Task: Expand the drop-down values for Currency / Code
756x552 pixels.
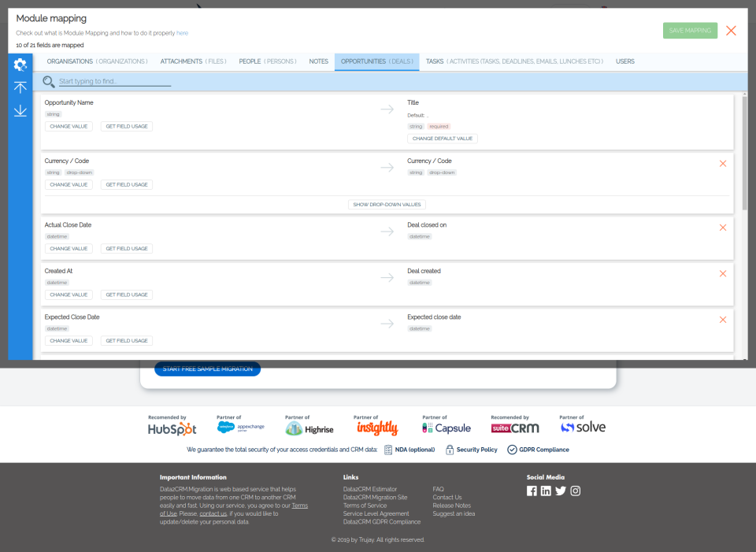Action: click(x=387, y=204)
